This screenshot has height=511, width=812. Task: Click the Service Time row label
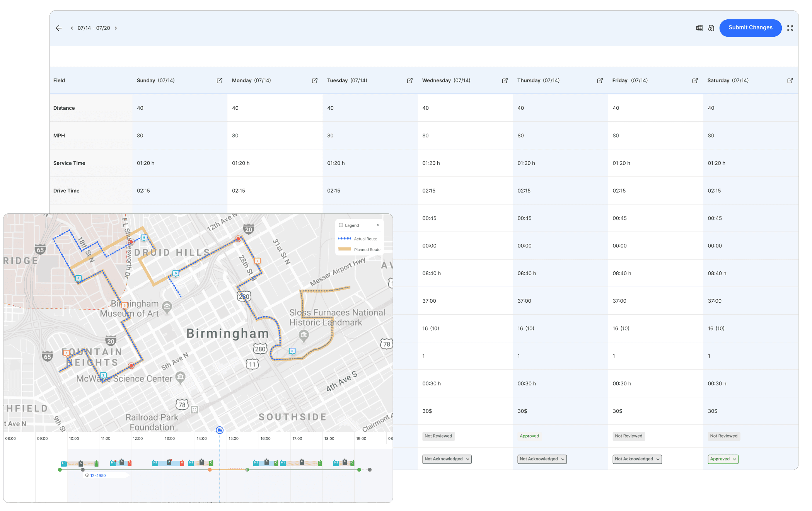point(69,163)
